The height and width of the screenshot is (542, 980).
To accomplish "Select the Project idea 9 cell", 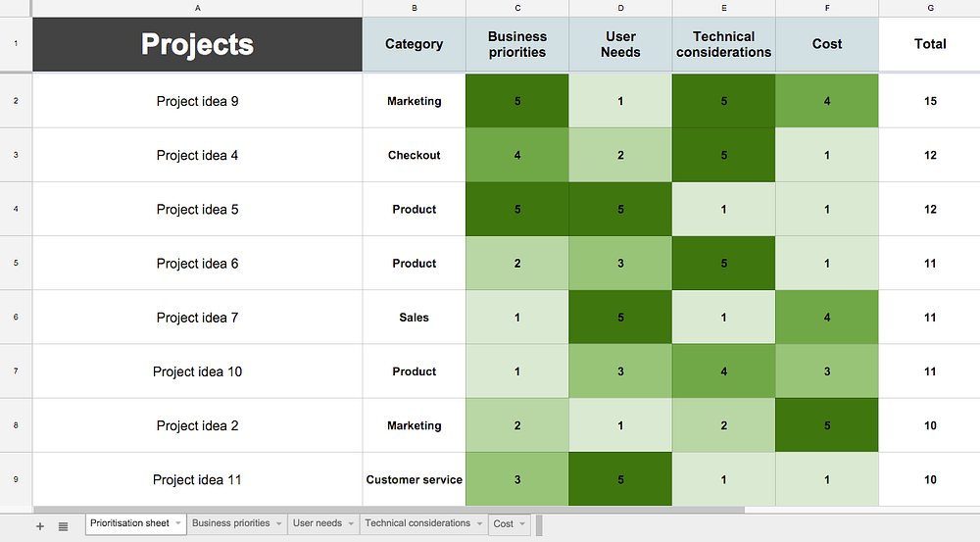I will [x=198, y=101].
